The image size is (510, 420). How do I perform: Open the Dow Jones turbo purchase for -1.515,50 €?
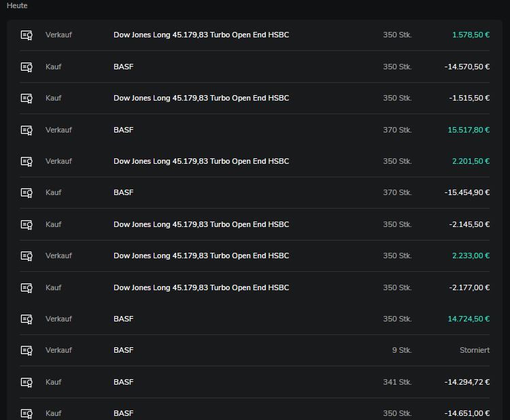click(x=201, y=98)
